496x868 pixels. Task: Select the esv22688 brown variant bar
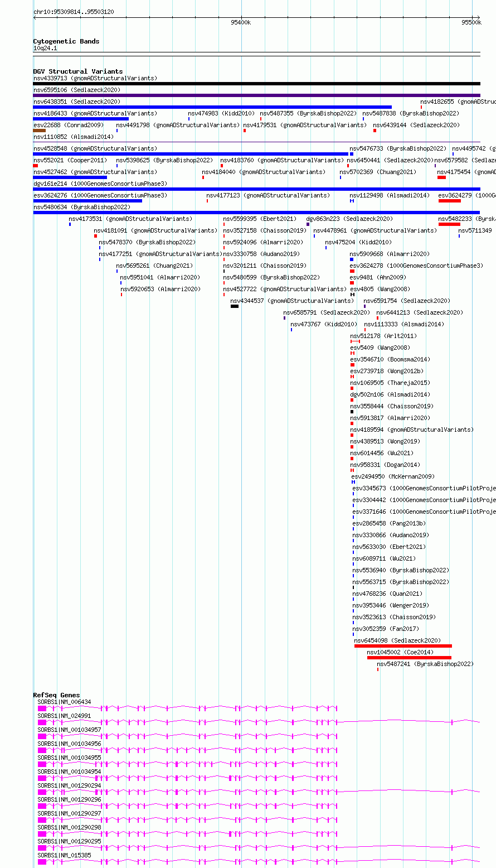click(40, 131)
